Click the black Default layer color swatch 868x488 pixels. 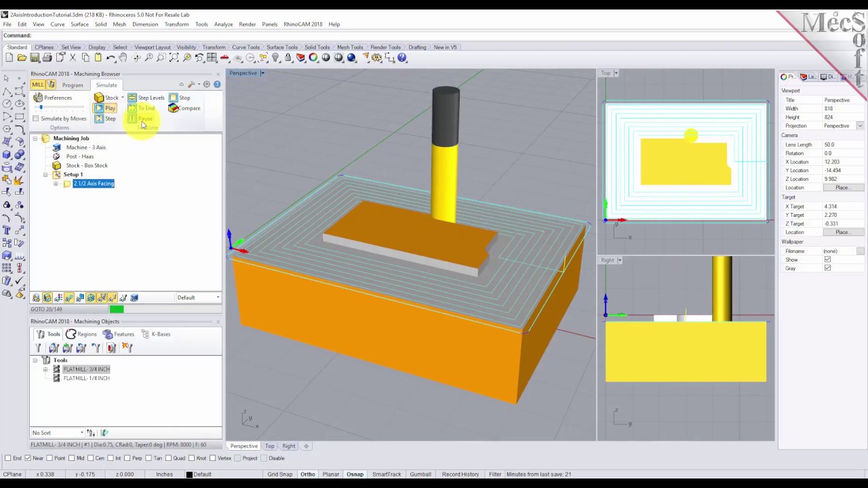point(189,474)
